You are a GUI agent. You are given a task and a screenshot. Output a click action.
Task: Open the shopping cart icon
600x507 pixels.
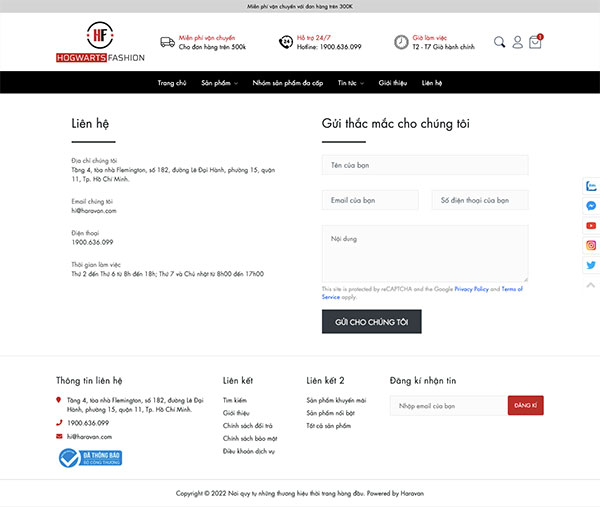pyautogui.click(x=535, y=42)
